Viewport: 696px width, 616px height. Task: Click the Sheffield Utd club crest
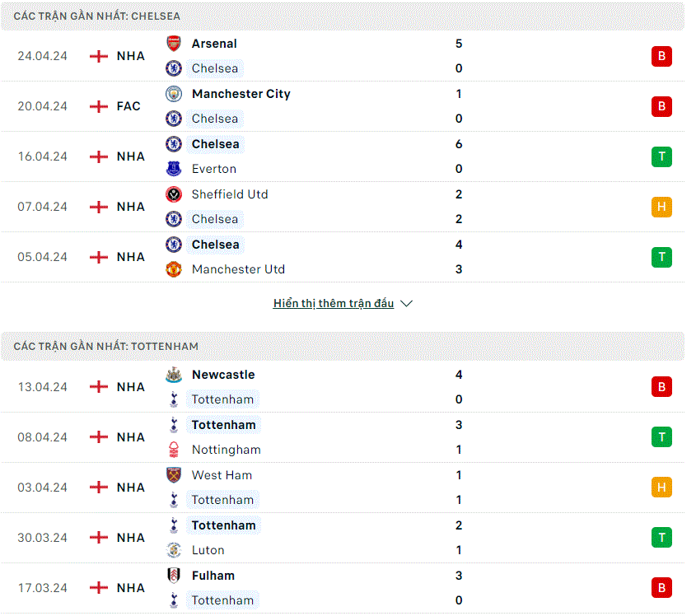(174, 194)
